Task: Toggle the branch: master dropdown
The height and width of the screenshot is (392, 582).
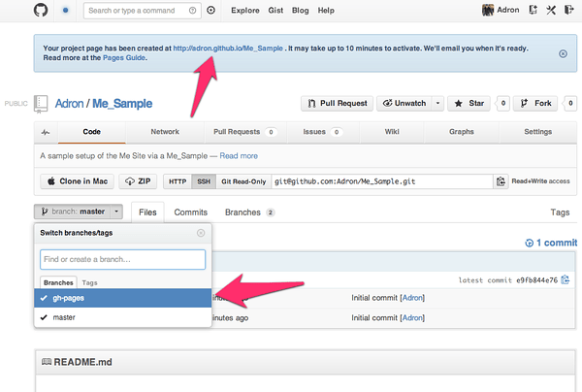Action: coord(79,212)
